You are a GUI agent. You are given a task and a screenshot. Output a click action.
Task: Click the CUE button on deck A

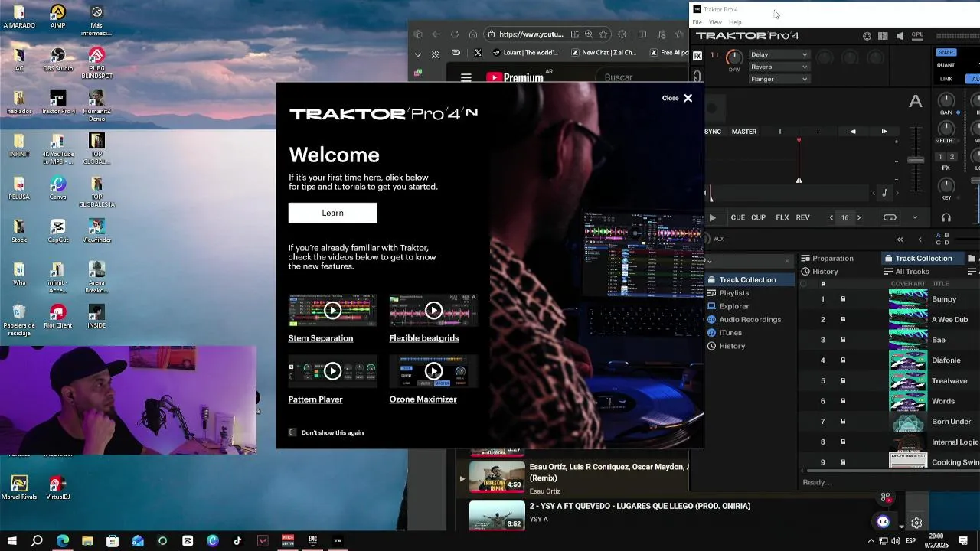coord(738,217)
